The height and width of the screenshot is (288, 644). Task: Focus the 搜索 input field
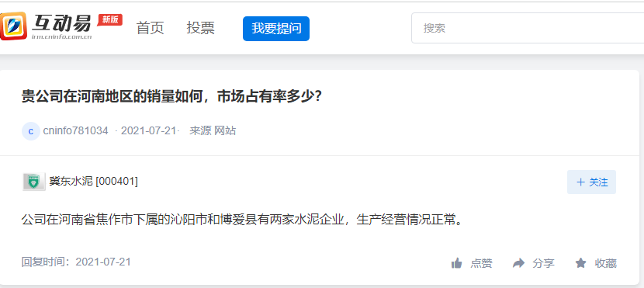528,28
